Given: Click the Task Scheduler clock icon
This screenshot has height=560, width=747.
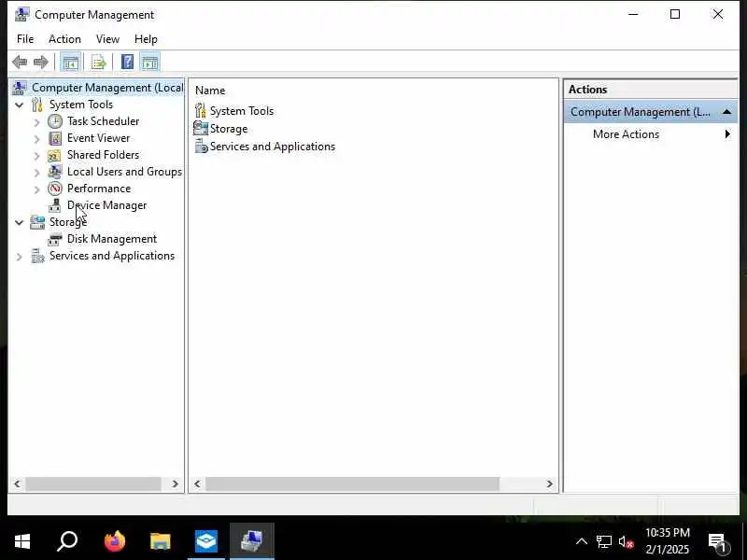Looking at the screenshot, I should click(x=55, y=121).
